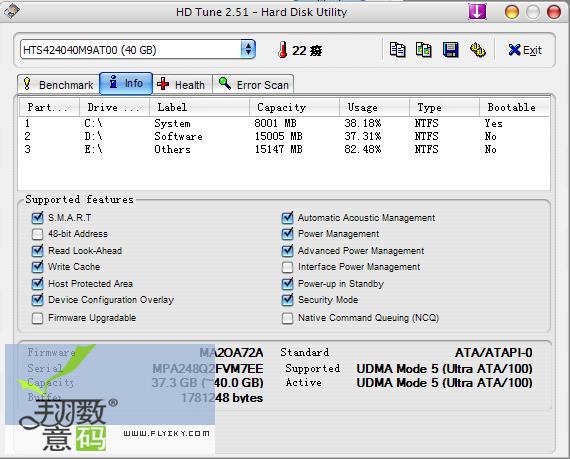This screenshot has width=570, height=459.
Task: Click the red close window button
Action: click(554, 12)
